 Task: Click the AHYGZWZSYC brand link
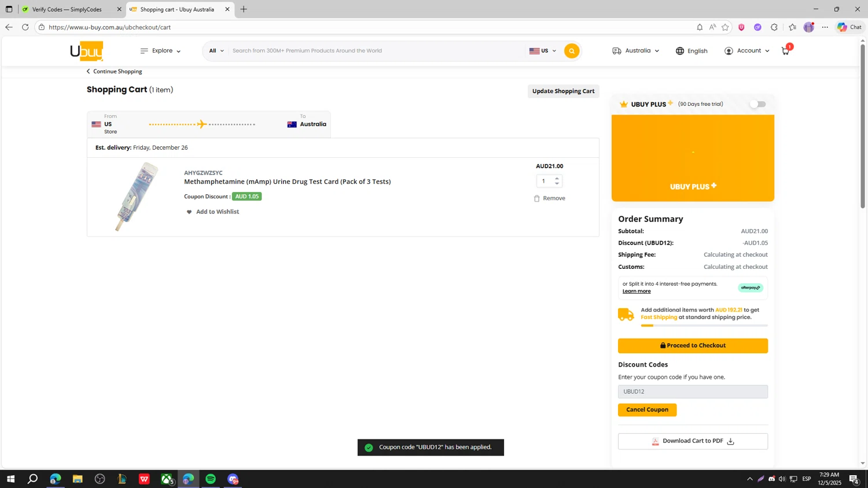(x=203, y=173)
